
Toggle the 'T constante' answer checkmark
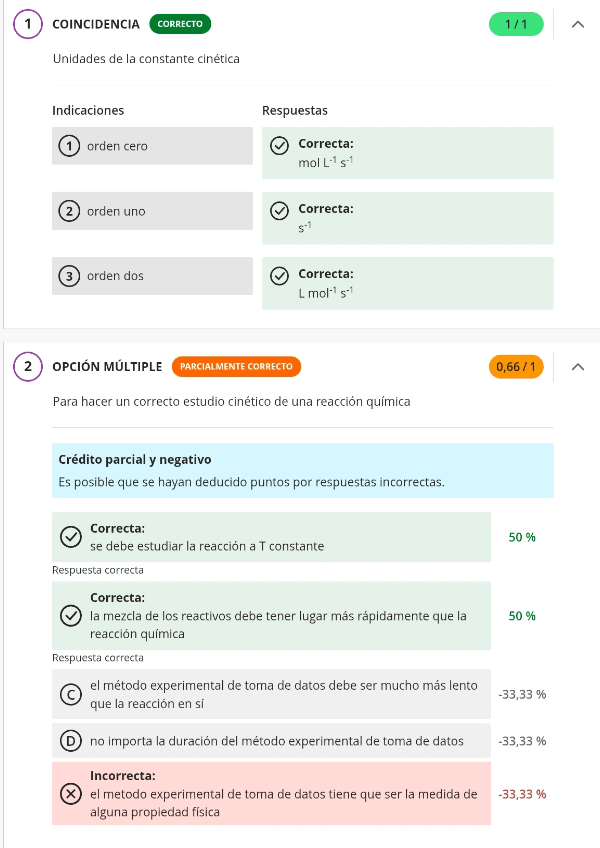pyautogui.click(x=71, y=537)
